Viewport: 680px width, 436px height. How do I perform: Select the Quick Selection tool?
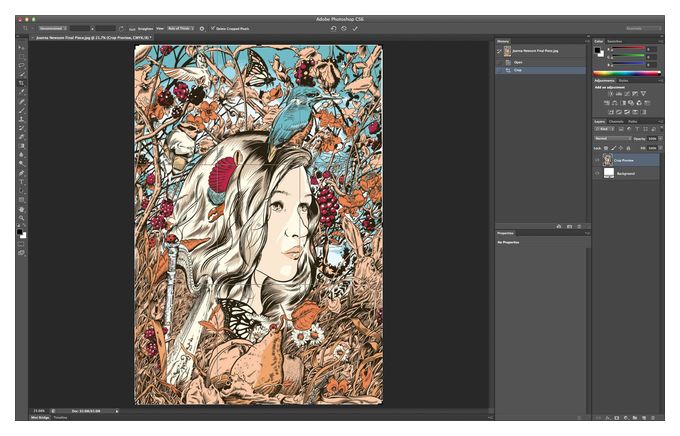tap(21, 75)
